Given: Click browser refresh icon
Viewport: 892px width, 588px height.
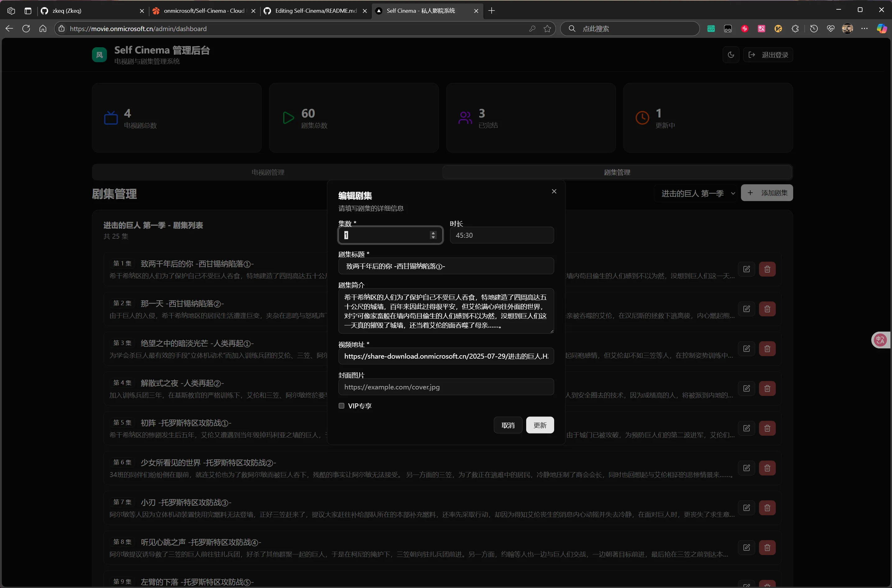Looking at the screenshot, I should 26,29.
